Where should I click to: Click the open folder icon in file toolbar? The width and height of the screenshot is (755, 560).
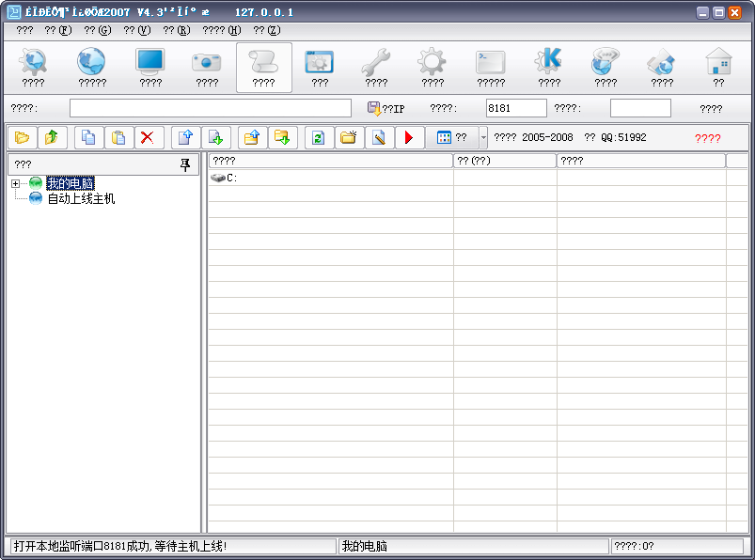point(23,138)
